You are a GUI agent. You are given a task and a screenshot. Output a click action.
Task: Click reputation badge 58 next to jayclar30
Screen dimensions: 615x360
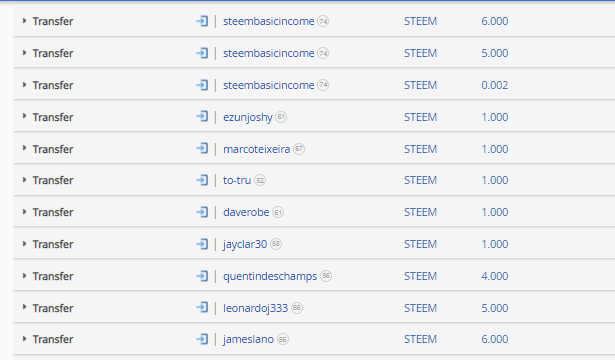276,244
